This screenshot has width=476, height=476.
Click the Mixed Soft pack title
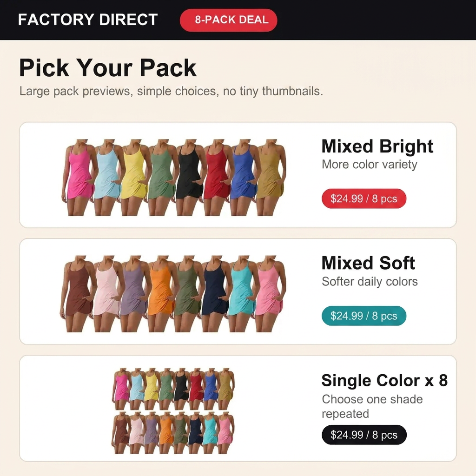[x=368, y=263]
